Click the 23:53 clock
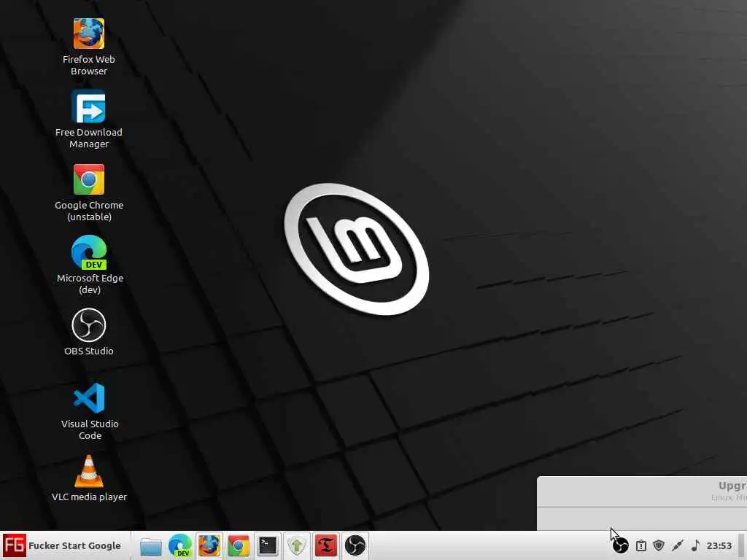This screenshot has height=560, width=747. (x=719, y=545)
